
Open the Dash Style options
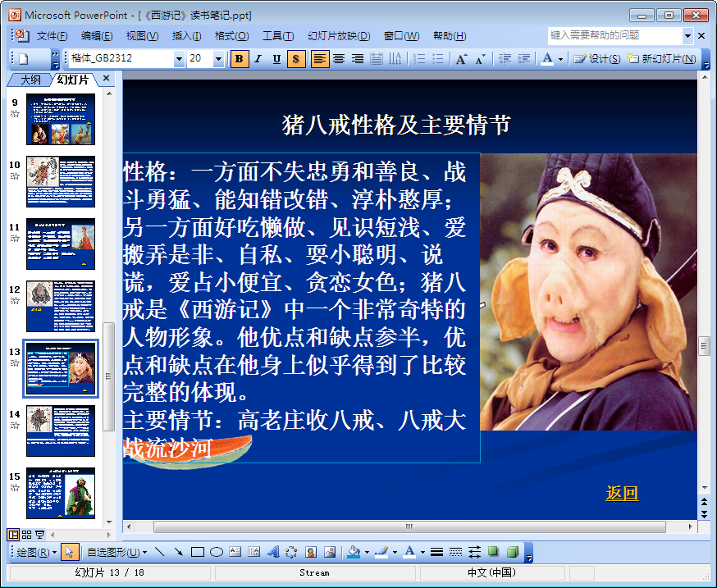coord(455,552)
